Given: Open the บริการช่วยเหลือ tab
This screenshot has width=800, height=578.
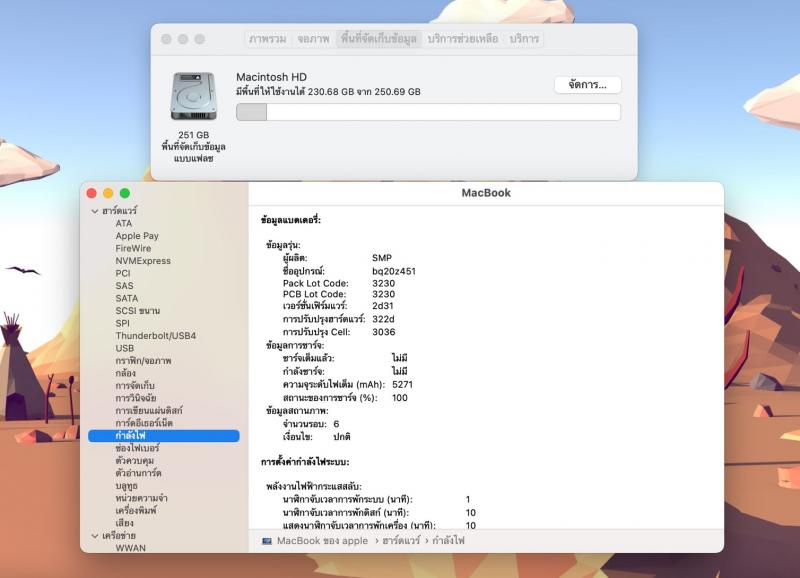Looking at the screenshot, I should click(463, 39).
